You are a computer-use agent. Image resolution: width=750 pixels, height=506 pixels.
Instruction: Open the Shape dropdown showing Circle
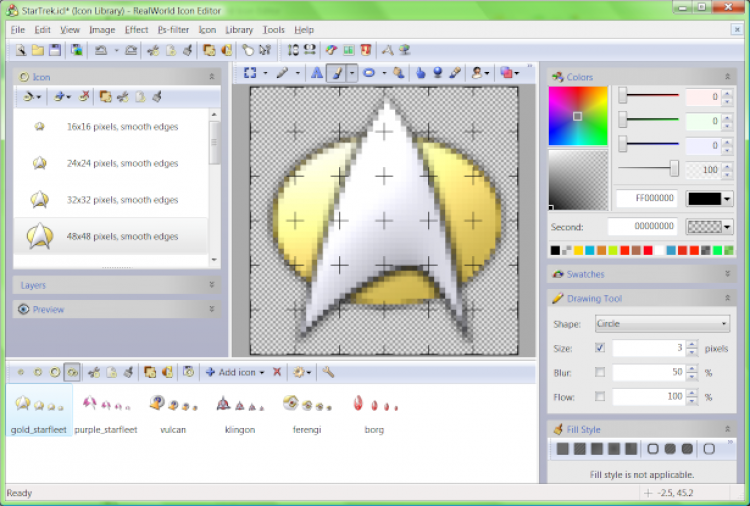(x=662, y=324)
